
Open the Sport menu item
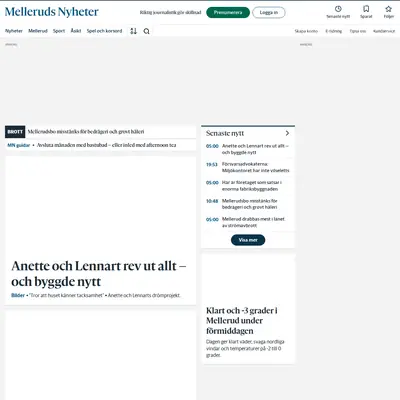click(x=59, y=31)
